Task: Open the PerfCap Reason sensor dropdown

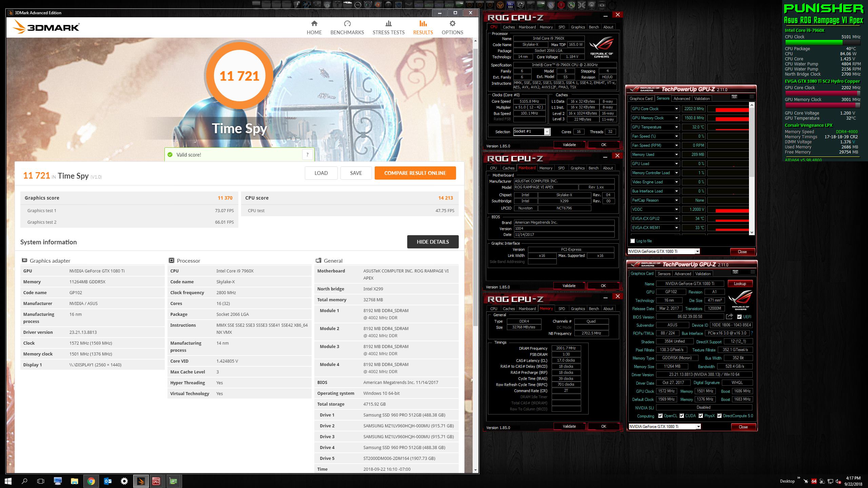Action: click(676, 200)
